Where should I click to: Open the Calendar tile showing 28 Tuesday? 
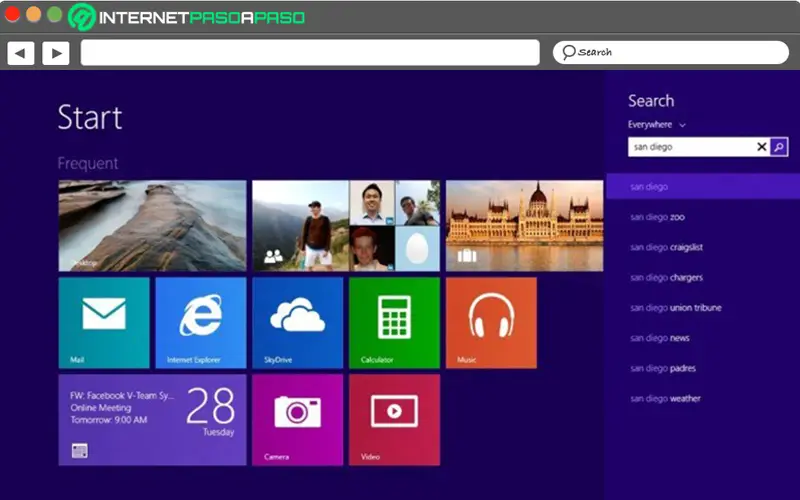153,420
